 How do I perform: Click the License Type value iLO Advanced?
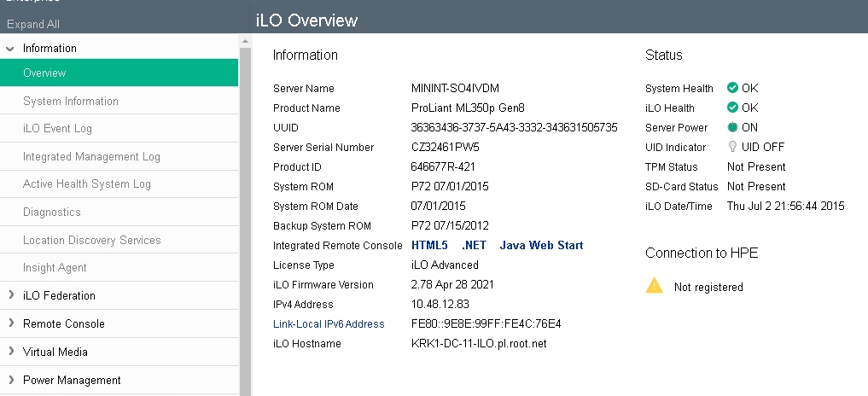tap(445, 265)
